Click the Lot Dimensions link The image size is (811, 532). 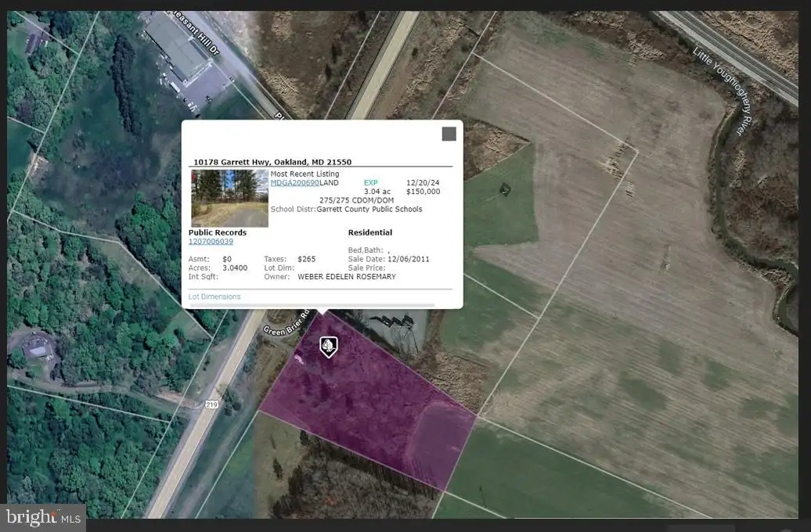point(214,297)
